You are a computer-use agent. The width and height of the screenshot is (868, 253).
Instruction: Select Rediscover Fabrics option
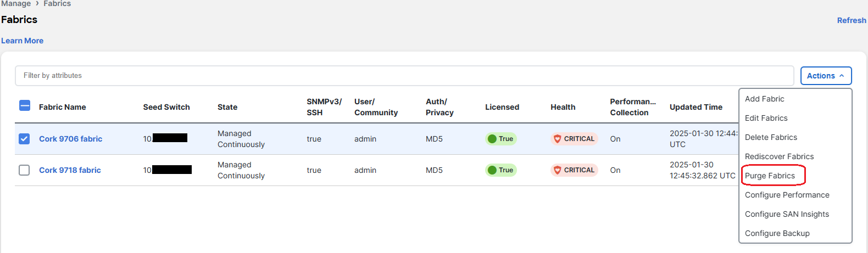[779, 156]
